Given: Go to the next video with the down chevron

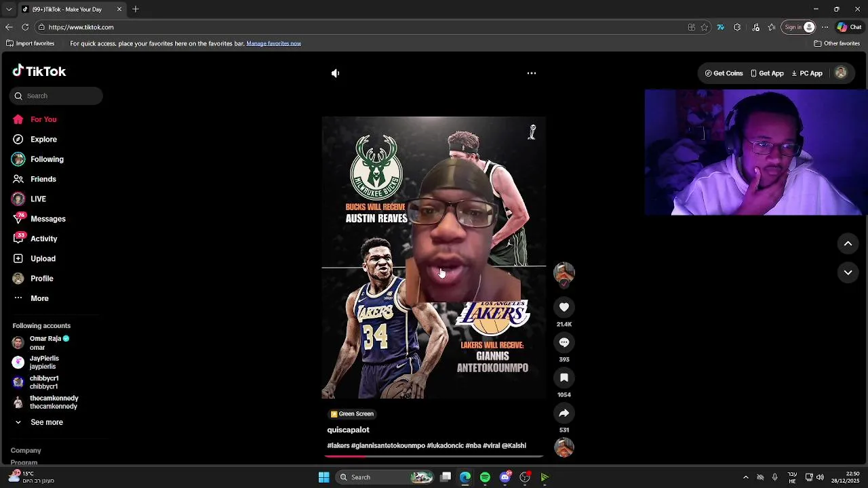Looking at the screenshot, I should coord(848,272).
